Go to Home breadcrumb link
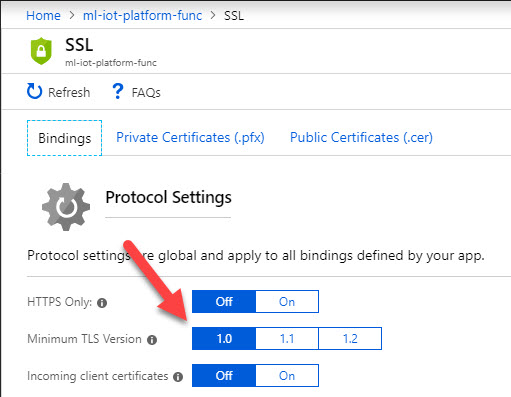The height and width of the screenshot is (397, 511). coord(43,15)
